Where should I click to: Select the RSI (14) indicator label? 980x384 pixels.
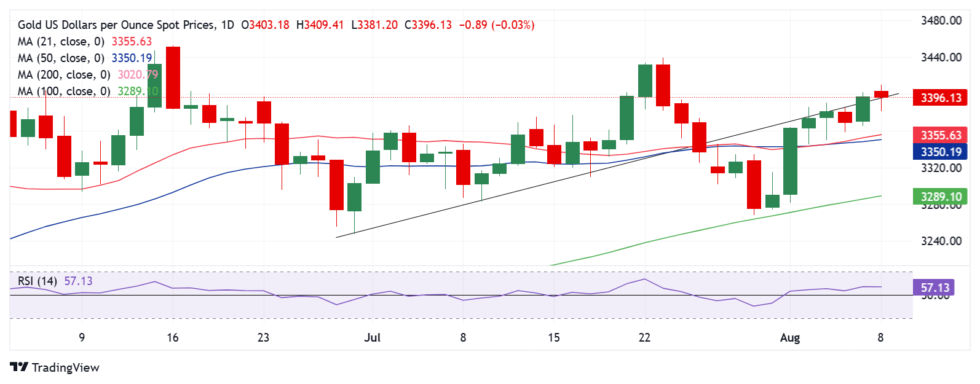click(38, 281)
